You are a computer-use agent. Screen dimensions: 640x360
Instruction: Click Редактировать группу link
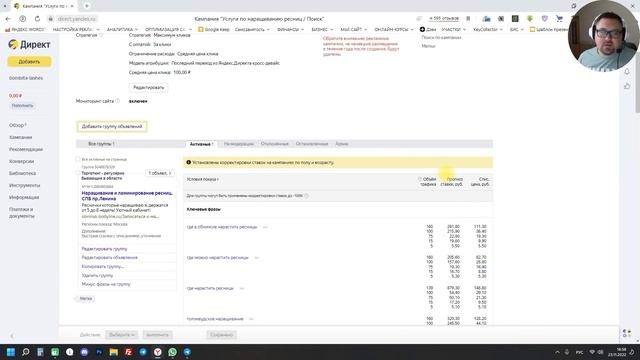pos(104,249)
